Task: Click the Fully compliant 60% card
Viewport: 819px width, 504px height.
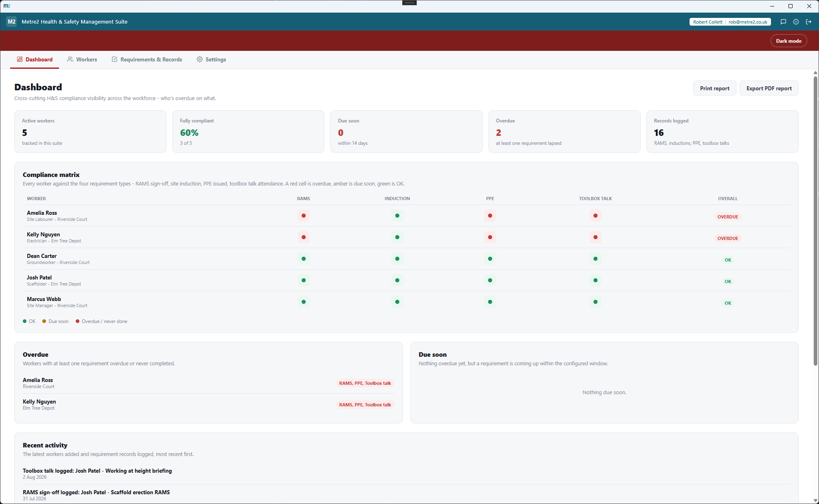Action: tap(248, 131)
